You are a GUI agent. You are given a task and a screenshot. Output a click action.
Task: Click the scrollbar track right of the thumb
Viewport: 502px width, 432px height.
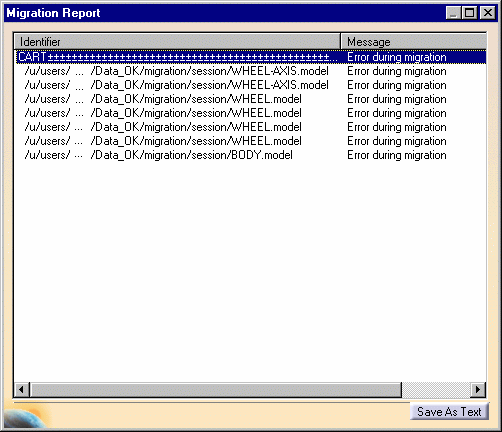click(436, 389)
